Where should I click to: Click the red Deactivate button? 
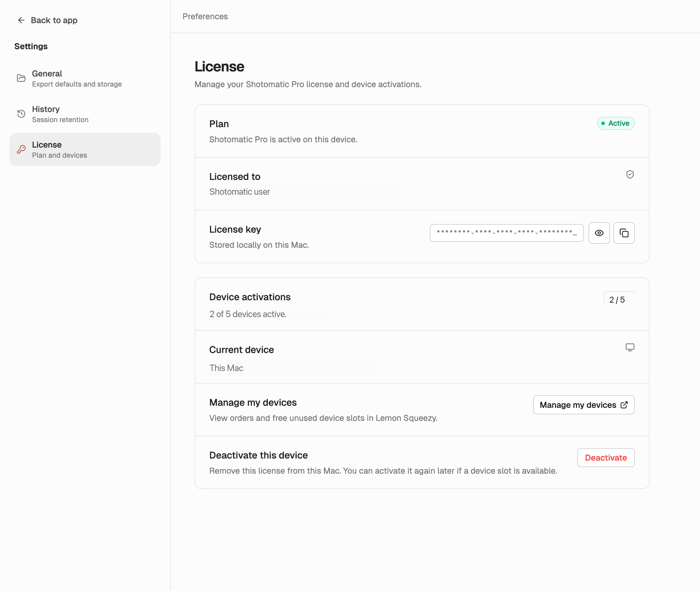coord(605,458)
